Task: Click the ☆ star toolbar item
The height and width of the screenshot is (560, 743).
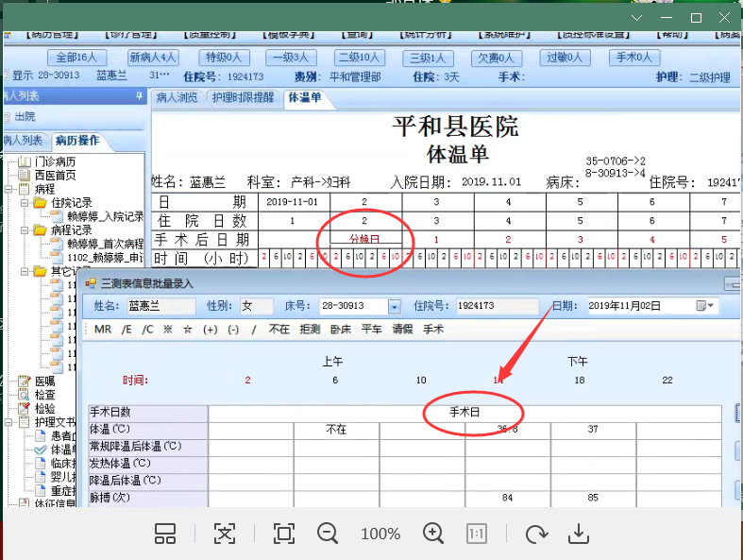Action: (x=188, y=329)
